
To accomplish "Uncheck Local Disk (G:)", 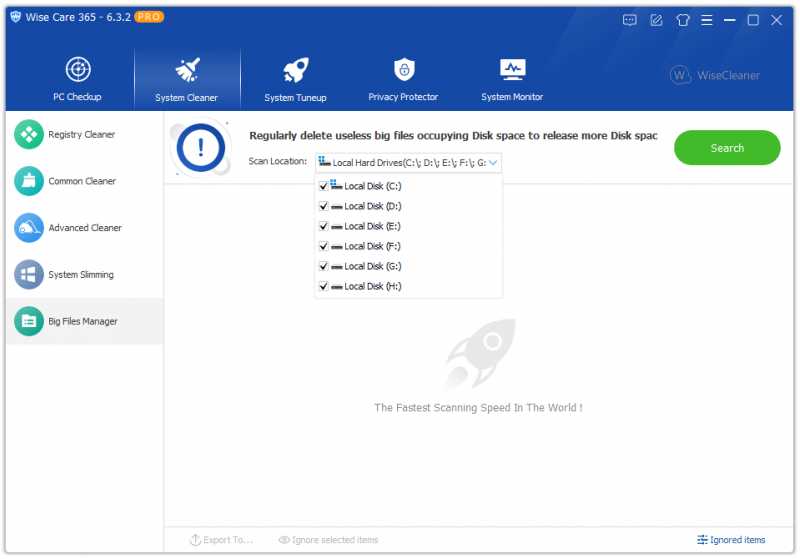I will point(323,266).
